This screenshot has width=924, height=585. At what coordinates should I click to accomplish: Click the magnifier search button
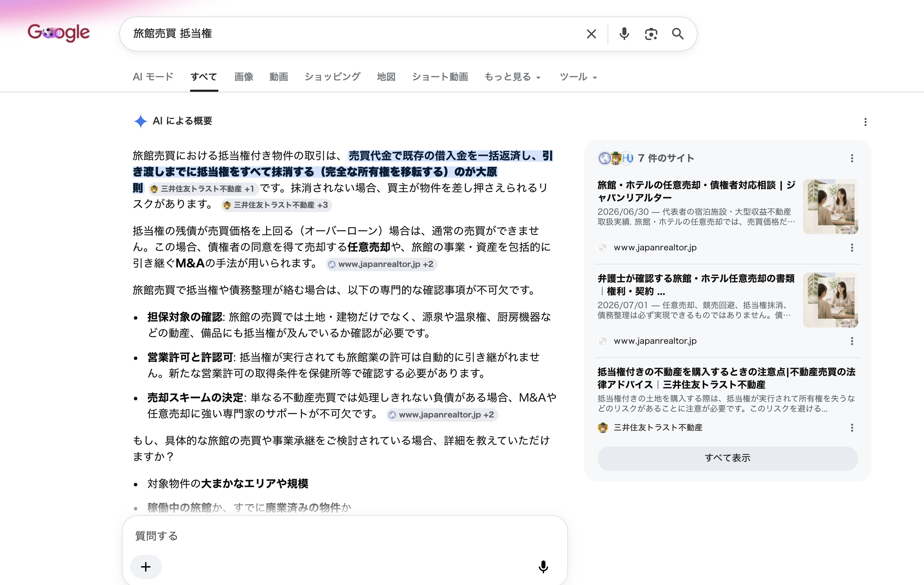[678, 34]
